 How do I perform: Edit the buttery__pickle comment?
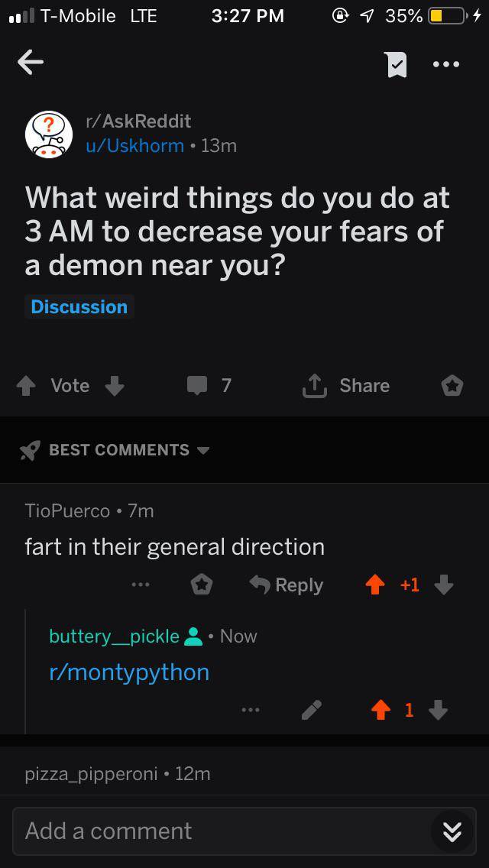311,711
